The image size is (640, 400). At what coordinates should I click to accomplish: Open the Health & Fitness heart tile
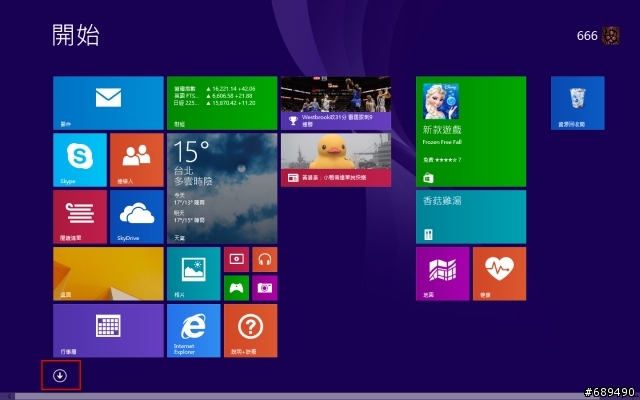click(x=500, y=274)
